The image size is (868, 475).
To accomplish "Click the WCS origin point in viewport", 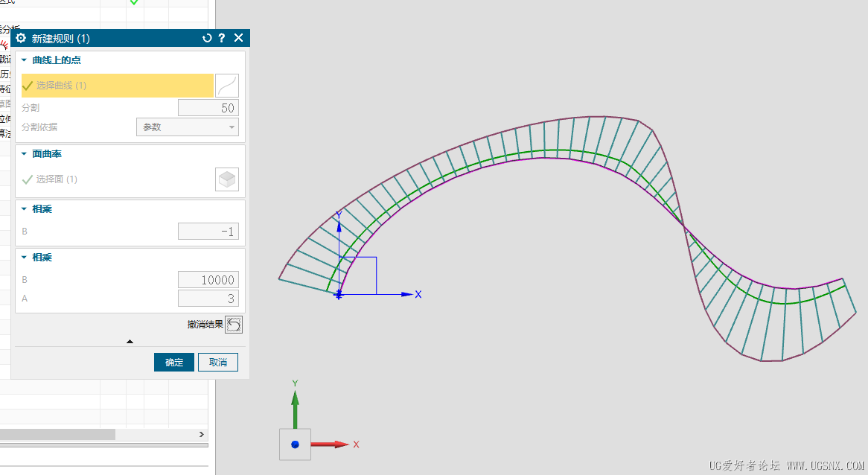I will pyautogui.click(x=339, y=295).
